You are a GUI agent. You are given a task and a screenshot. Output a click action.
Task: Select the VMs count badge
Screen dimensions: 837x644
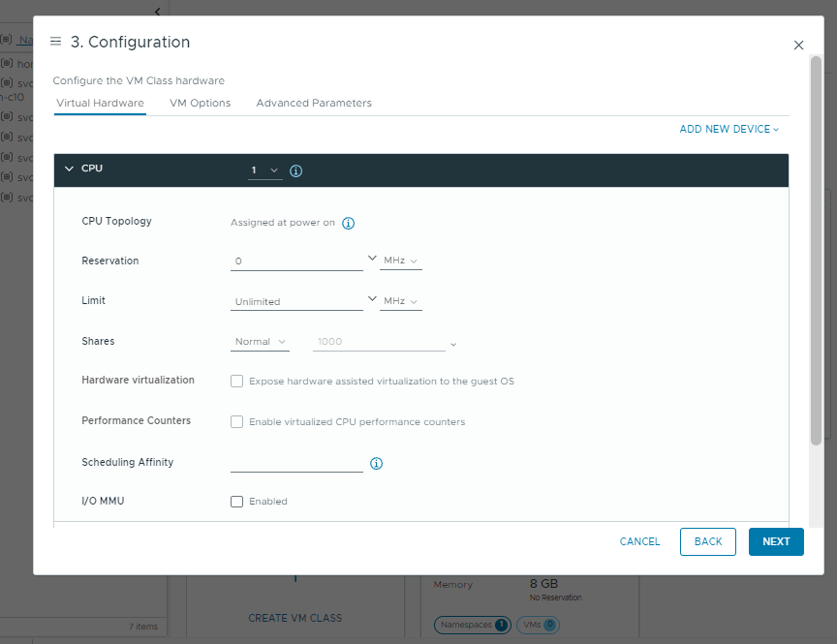coord(538,625)
